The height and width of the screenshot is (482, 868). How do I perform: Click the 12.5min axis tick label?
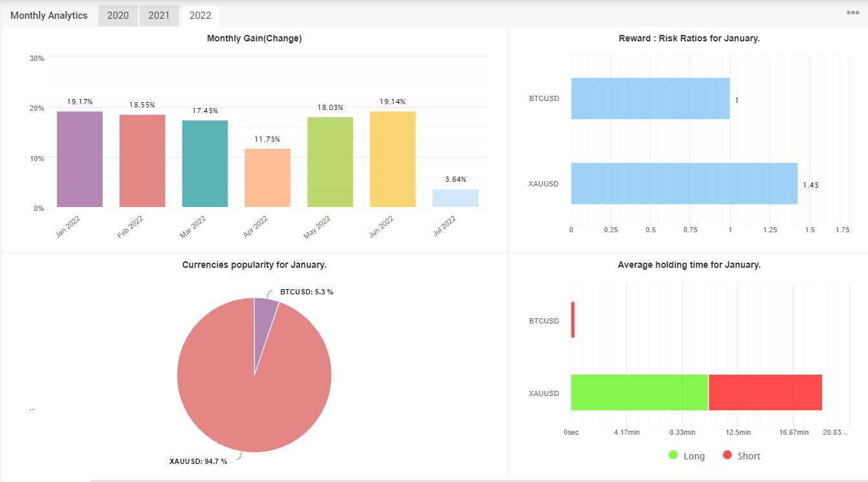(x=738, y=432)
